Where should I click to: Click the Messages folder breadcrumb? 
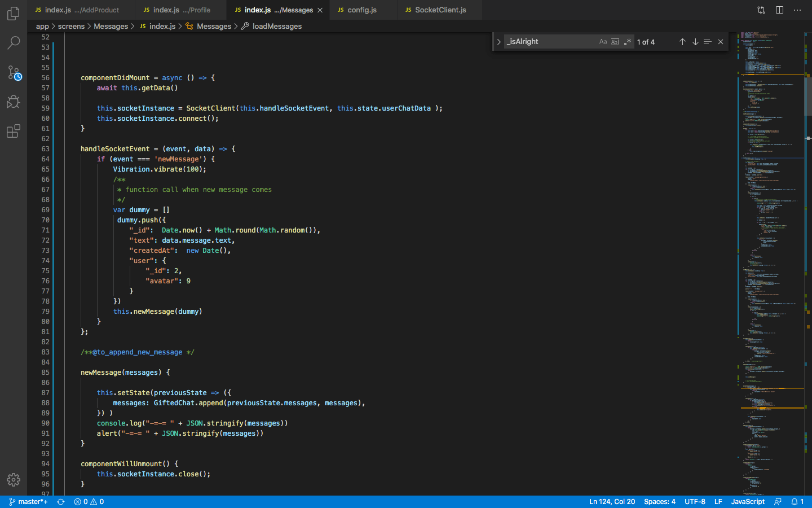point(111,27)
